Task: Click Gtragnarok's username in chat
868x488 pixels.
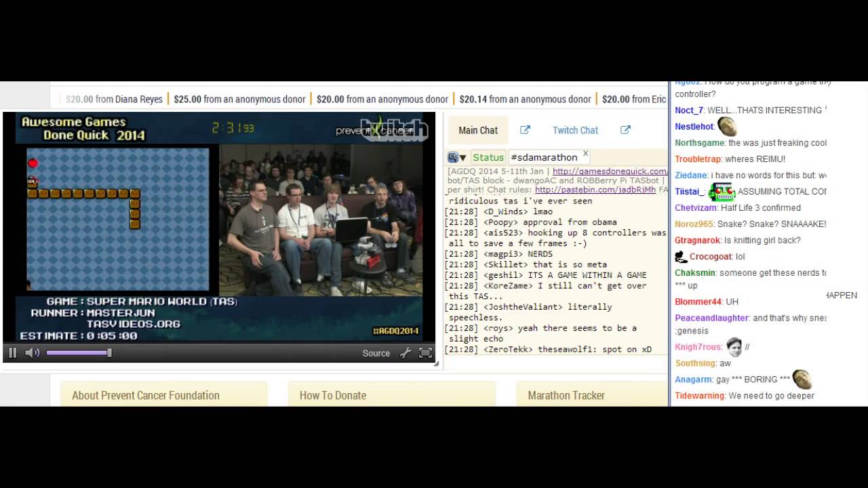Action: pos(697,241)
